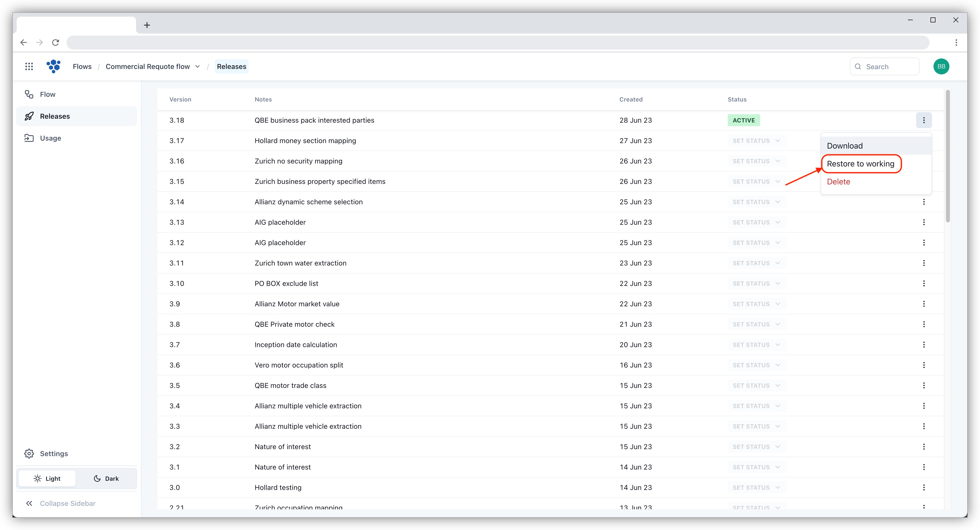Open Set Status dropdown for version 3.10

coord(756,283)
